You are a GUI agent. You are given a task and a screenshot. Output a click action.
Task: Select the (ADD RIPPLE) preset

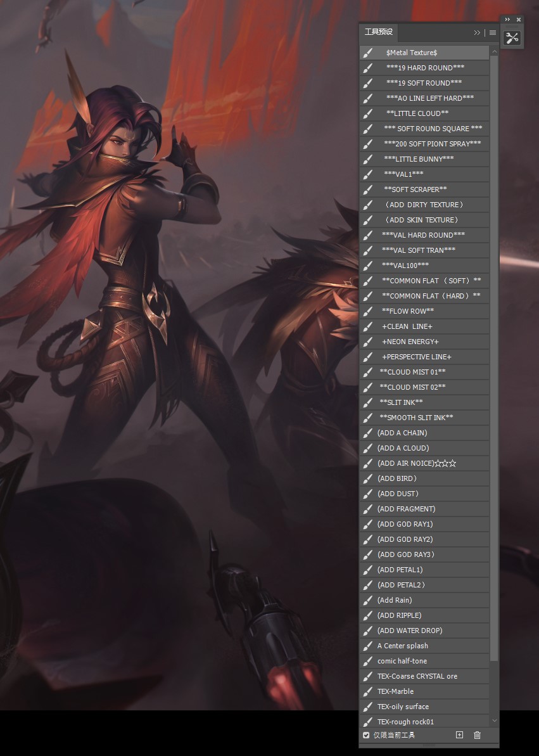(x=424, y=616)
